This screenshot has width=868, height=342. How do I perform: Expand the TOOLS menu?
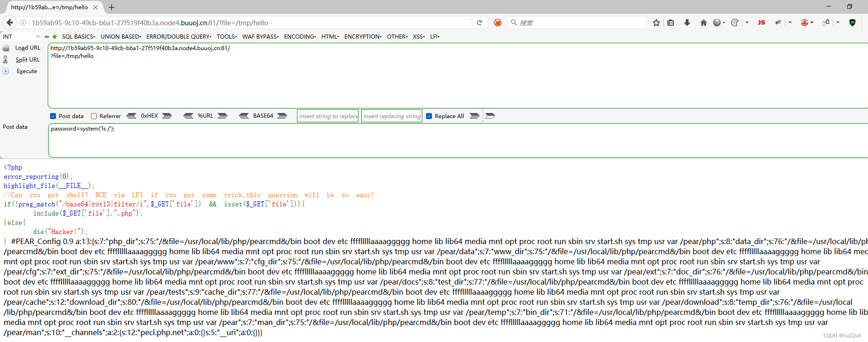[x=227, y=37]
